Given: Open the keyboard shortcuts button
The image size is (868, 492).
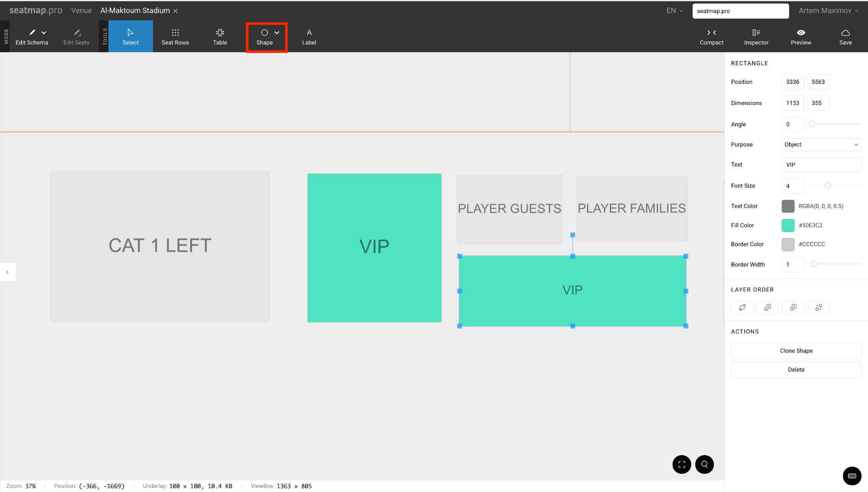Looking at the screenshot, I should pyautogui.click(x=852, y=476).
